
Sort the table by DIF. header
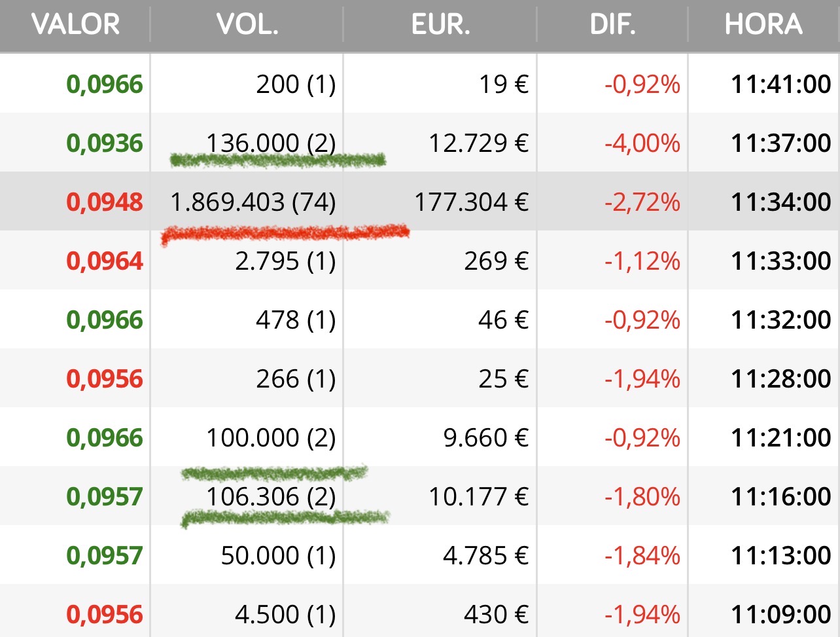[x=612, y=25]
